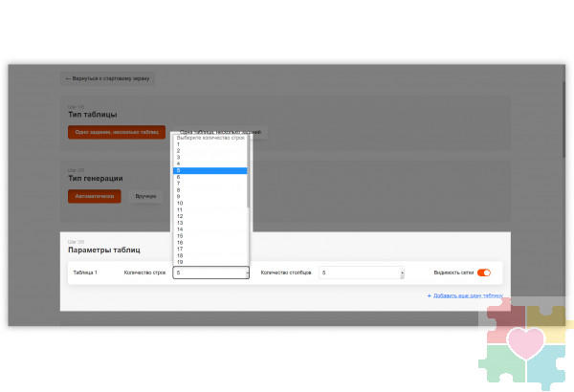Choose Вручную generation type

tap(145, 196)
